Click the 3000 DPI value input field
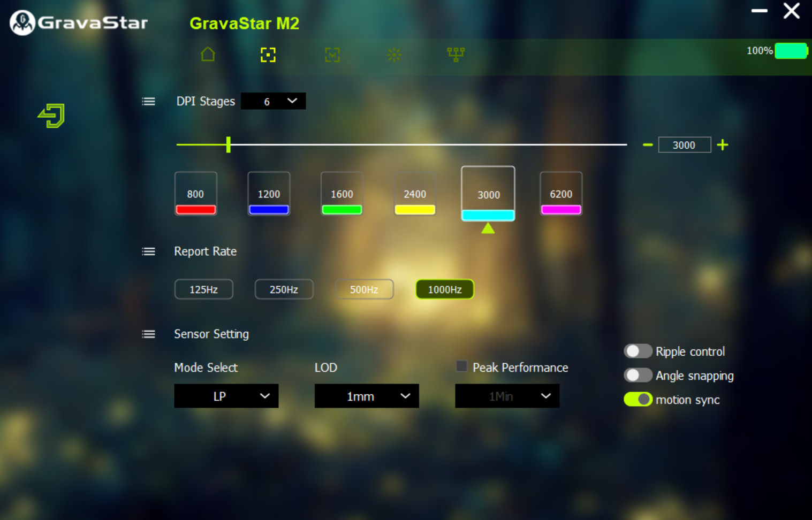 coord(685,144)
